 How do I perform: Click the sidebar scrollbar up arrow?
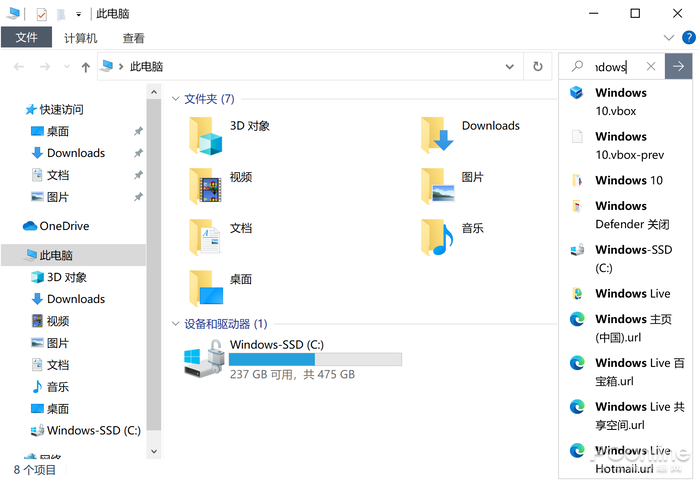click(154, 92)
